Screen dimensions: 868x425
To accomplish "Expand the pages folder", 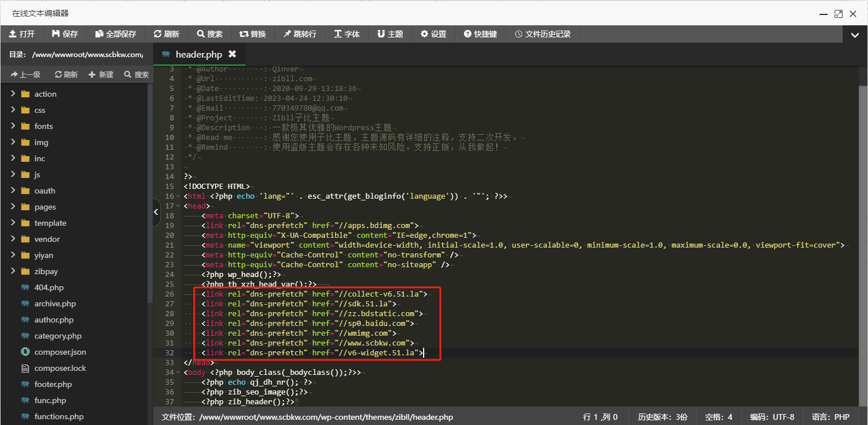I will [13, 207].
